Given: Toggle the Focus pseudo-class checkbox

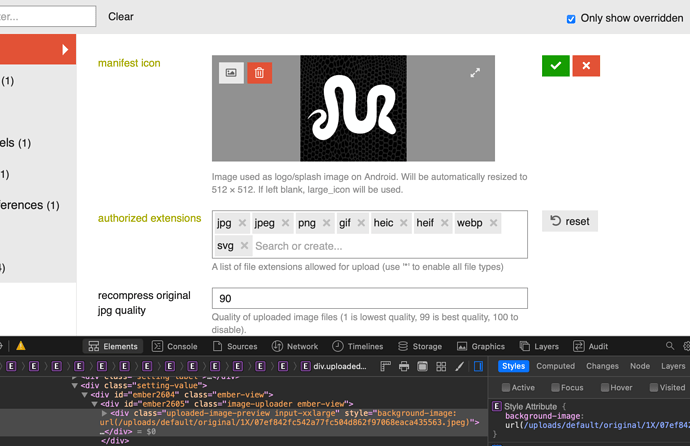Looking at the screenshot, I should pos(555,388).
